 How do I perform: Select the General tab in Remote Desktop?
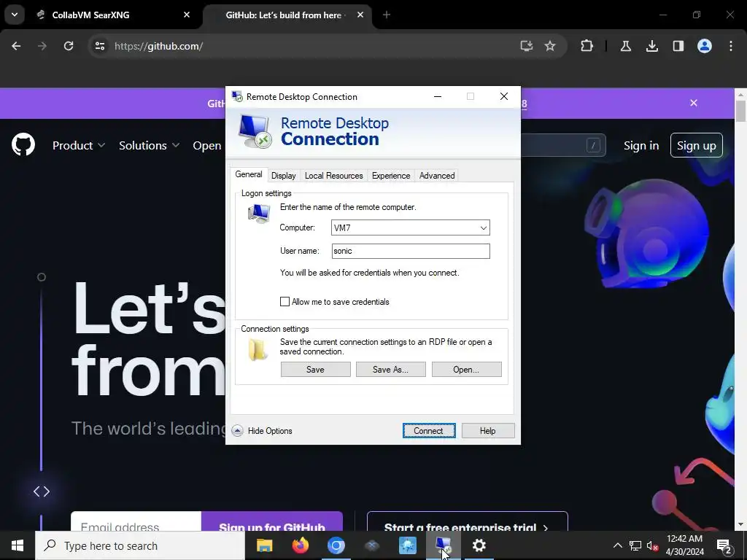(249, 174)
